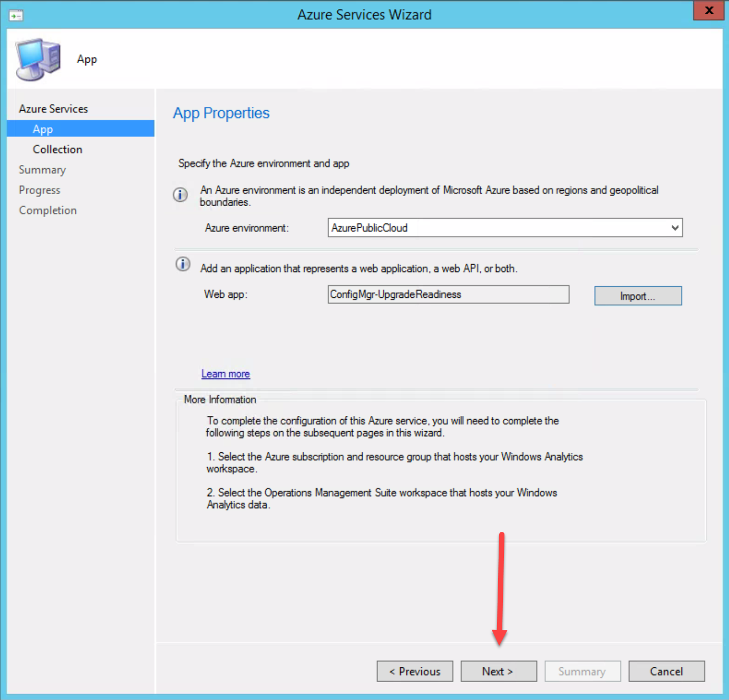Click the Azure Services Wizard title bar text
The width and height of the screenshot is (729, 700).
364,15
